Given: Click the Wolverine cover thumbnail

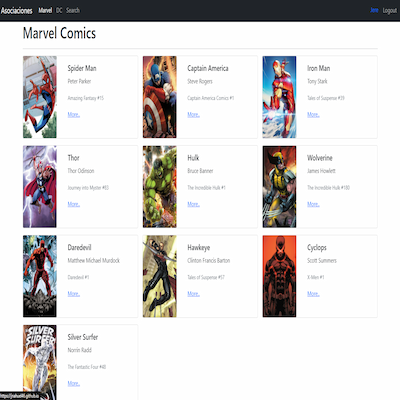Looking at the screenshot, I should coord(279,187).
